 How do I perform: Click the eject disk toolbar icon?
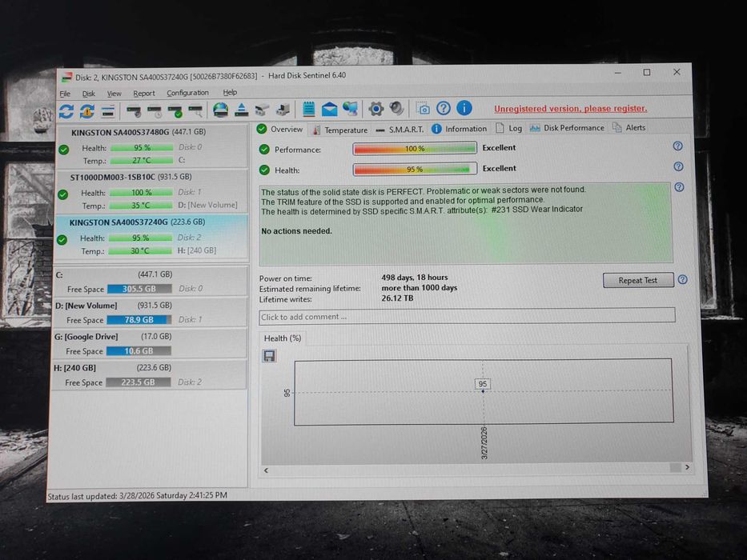(242, 110)
